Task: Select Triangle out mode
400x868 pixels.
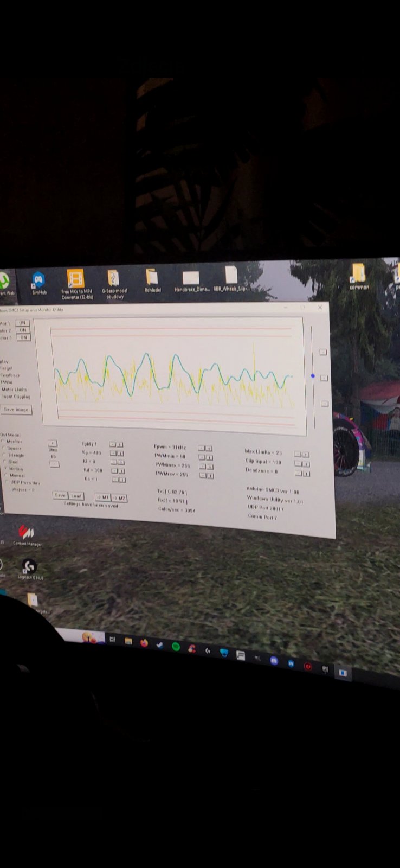Action: 14,455
